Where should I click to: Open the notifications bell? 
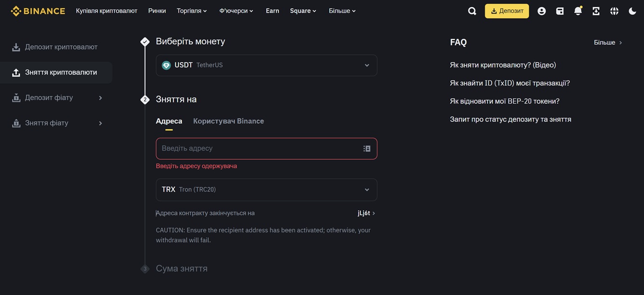pos(578,11)
